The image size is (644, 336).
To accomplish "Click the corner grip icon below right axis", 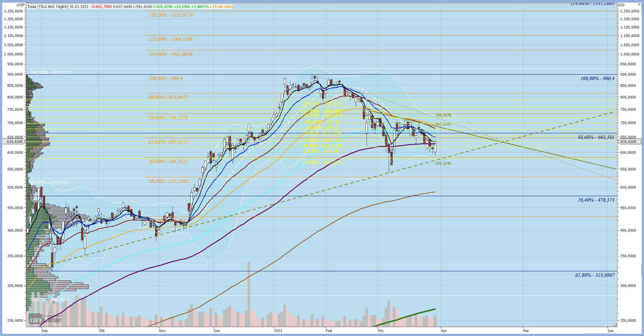I will click(x=616, y=326).
